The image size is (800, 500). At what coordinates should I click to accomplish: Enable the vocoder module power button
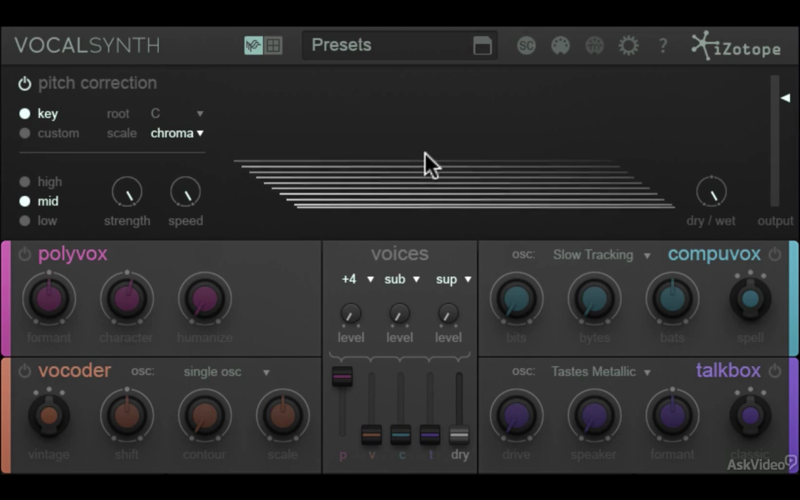(24, 371)
